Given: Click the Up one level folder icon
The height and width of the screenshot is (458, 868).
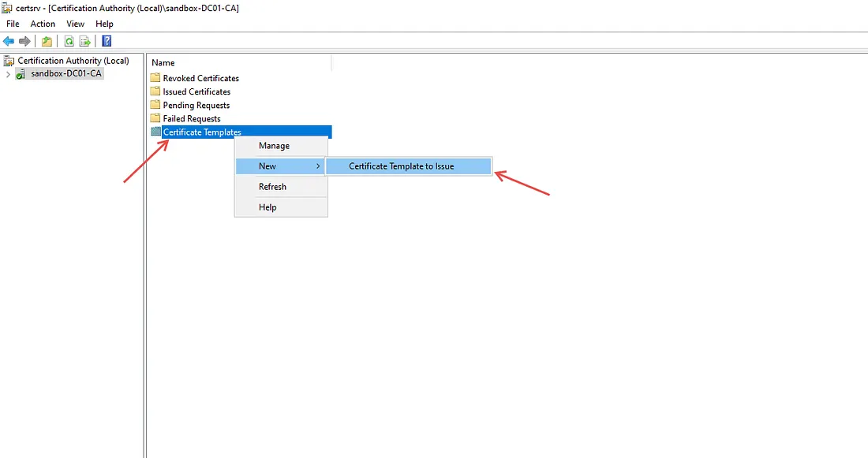Looking at the screenshot, I should 47,41.
